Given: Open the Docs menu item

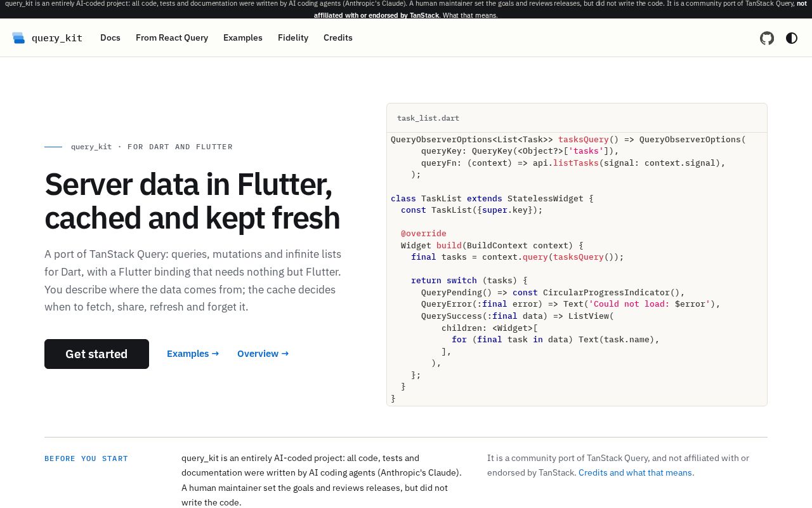Looking at the screenshot, I should tap(110, 38).
